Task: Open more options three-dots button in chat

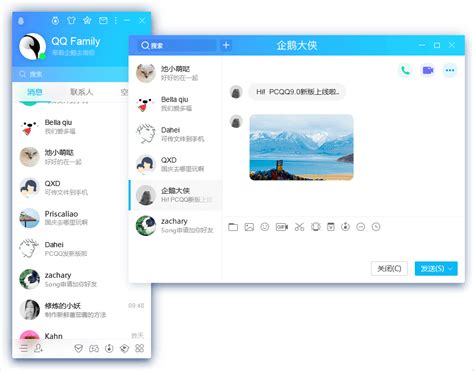Action: point(450,70)
